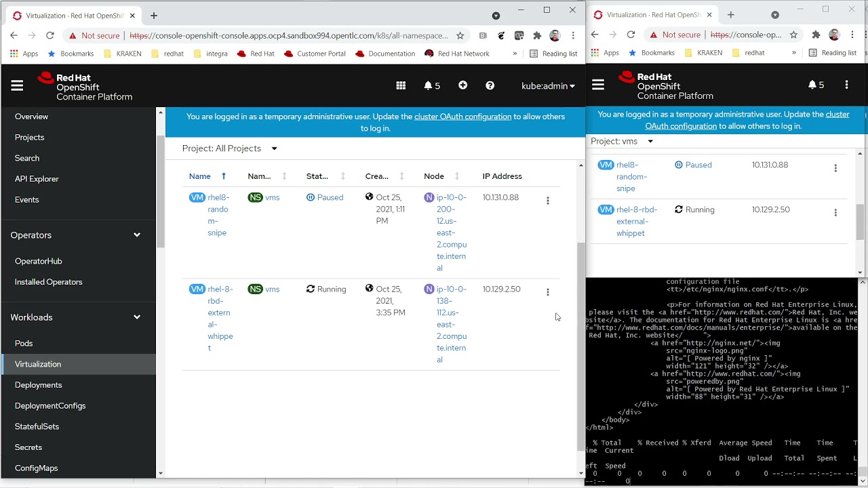
Task: Collapse the Operators navigation section
Action: pos(78,235)
